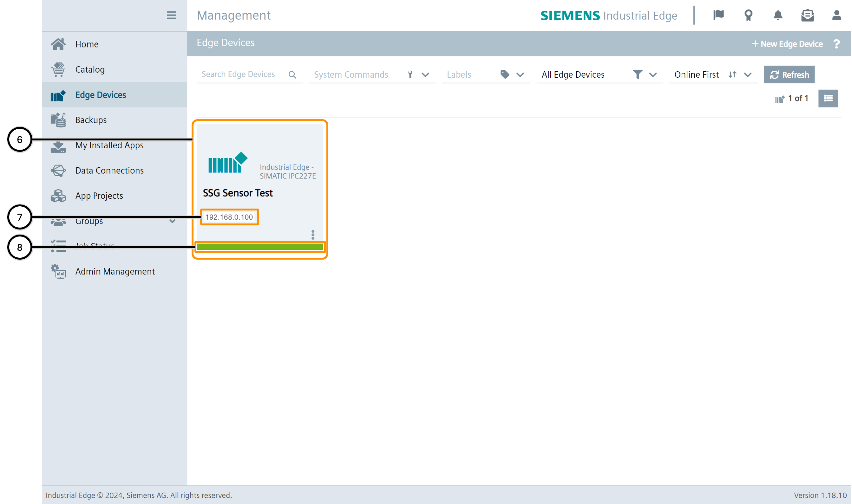
Task: Open the messages envelope icon
Action: (807, 15)
